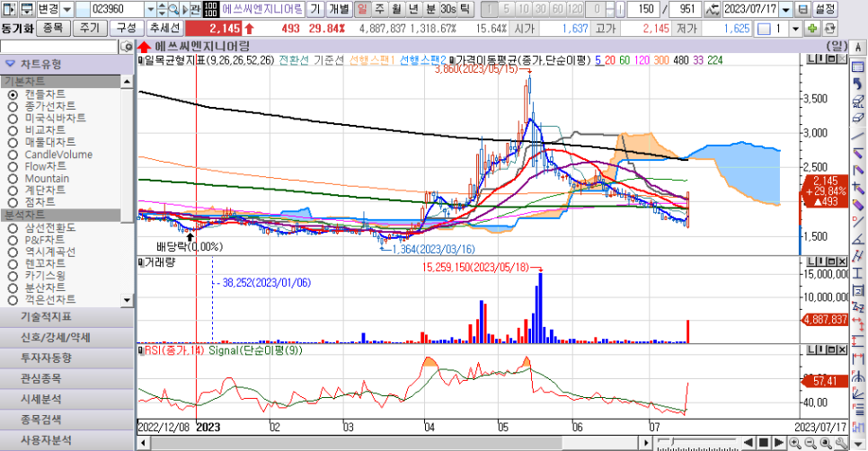The image size is (868, 451).
Task: Click the 구성 button
Action: click(126, 28)
